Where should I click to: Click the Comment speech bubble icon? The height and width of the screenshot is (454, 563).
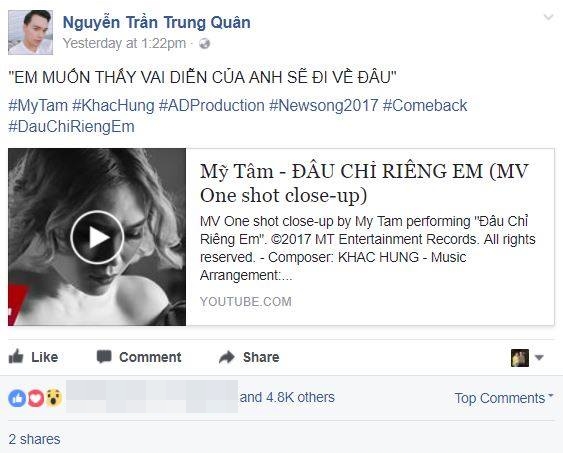pyautogui.click(x=104, y=357)
